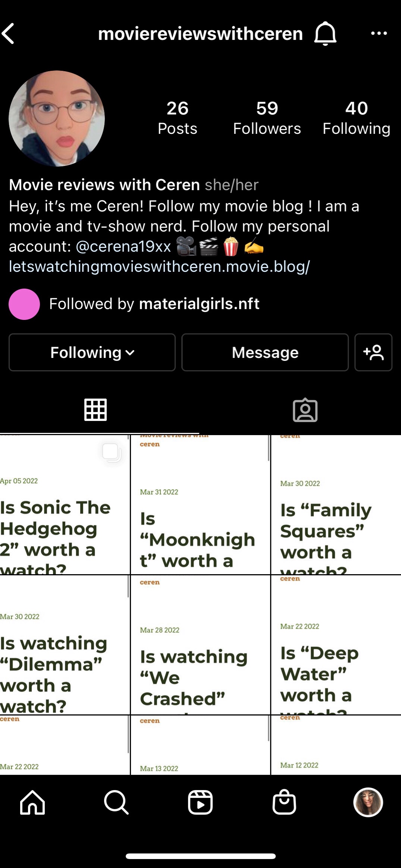401x868 pixels.
Task: Open the Reels tab
Action: click(x=200, y=802)
